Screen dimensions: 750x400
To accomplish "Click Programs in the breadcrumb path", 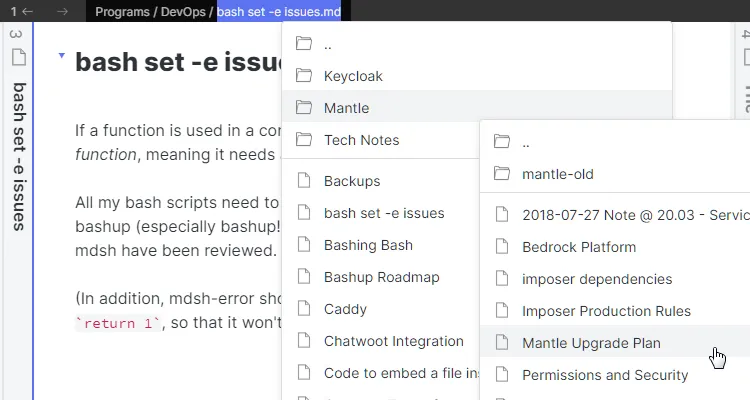I will [x=123, y=12].
